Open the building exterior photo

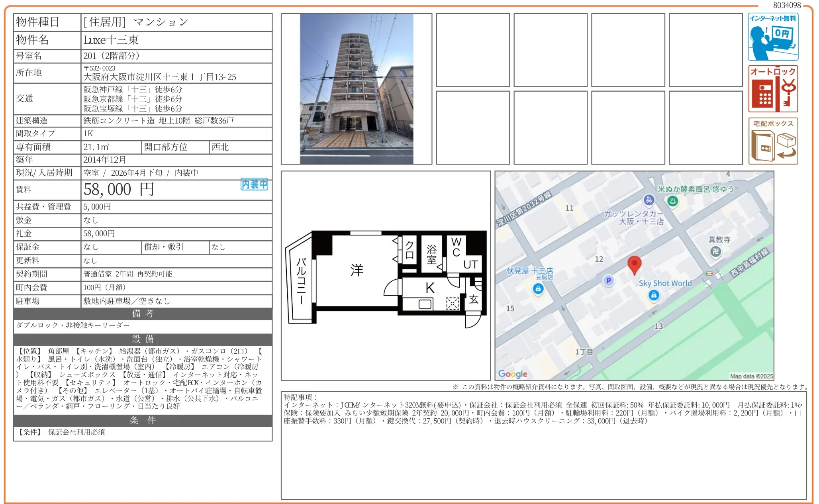[356, 89]
